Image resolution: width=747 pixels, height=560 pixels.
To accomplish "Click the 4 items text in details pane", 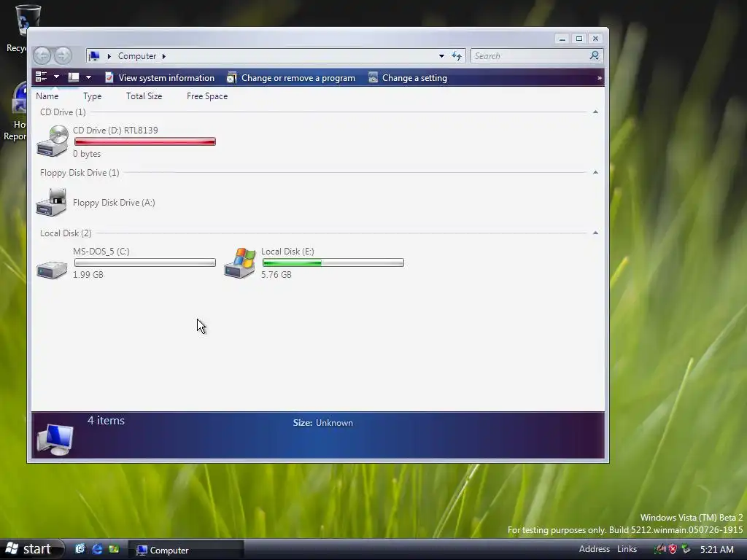I will tap(106, 421).
